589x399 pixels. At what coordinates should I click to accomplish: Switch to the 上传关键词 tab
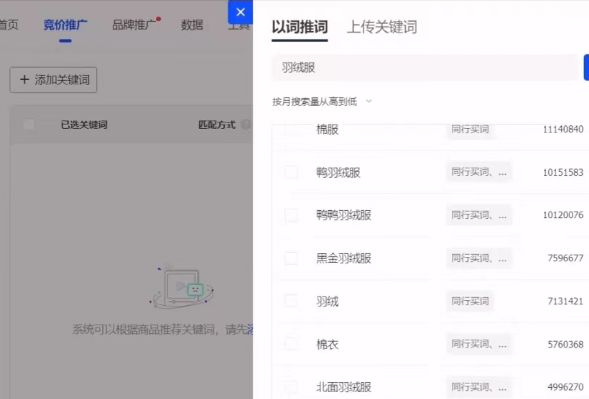(x=382, y=27)
